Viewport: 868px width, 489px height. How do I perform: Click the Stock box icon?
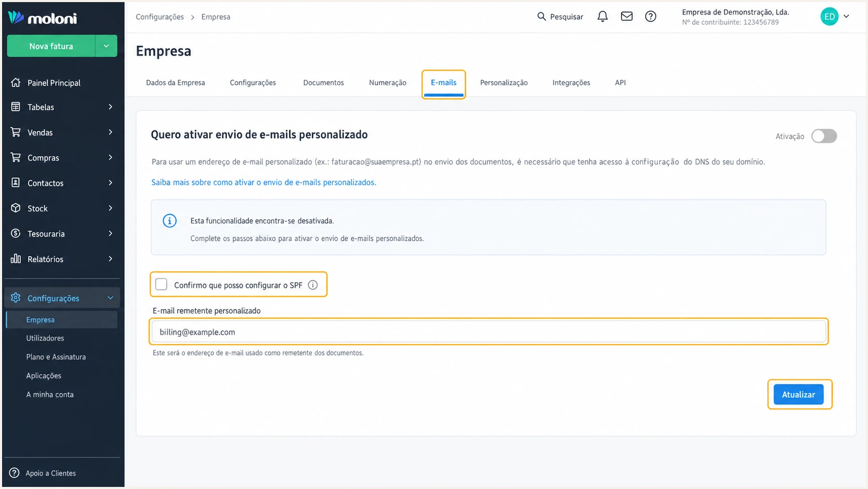click(16, 208)
